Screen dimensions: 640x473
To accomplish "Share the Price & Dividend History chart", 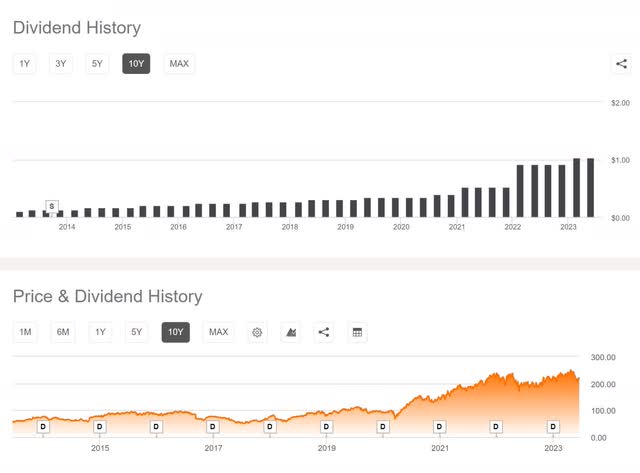I will click(x=324, y=332).
